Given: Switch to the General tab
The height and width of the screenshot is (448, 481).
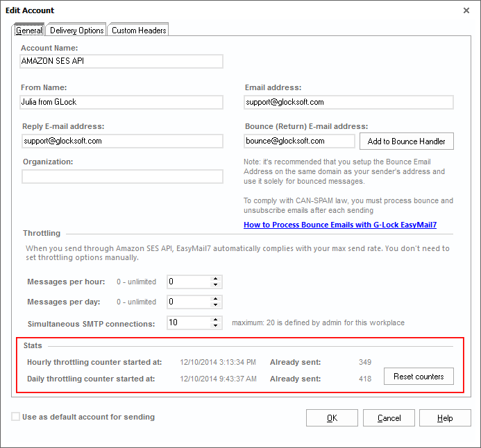Looking at the screenshot, I should (x=29, y=30).
